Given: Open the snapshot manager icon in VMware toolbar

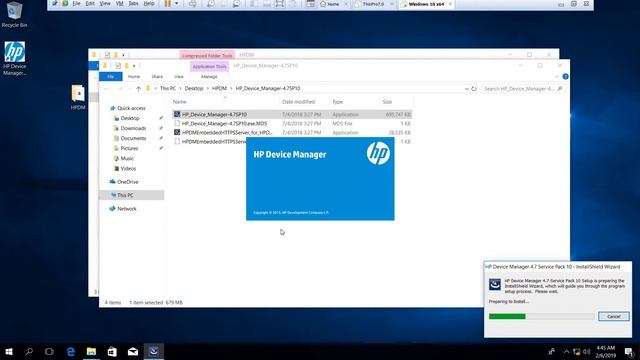Looking at the screenshot, I should (236, 4).
